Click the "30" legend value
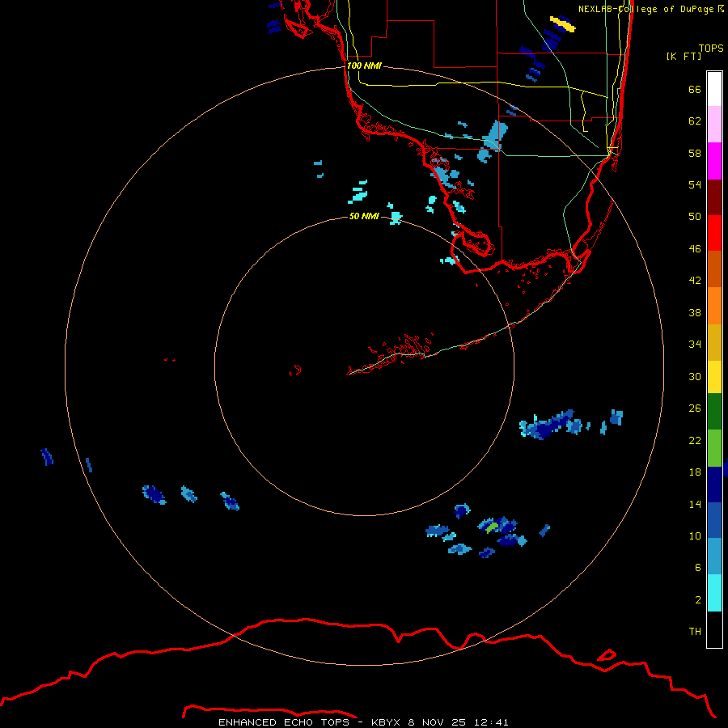 (x=695, y=376)
